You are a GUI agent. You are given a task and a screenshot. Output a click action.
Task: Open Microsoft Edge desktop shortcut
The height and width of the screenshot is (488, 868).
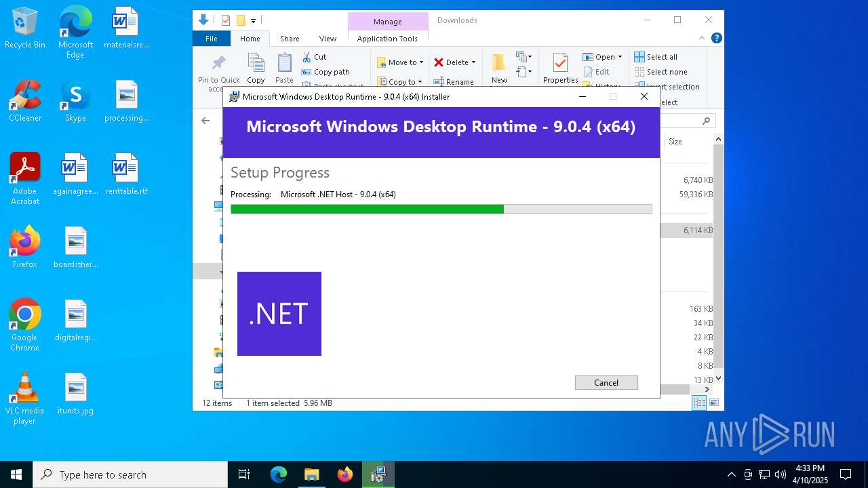coord(75,33)
